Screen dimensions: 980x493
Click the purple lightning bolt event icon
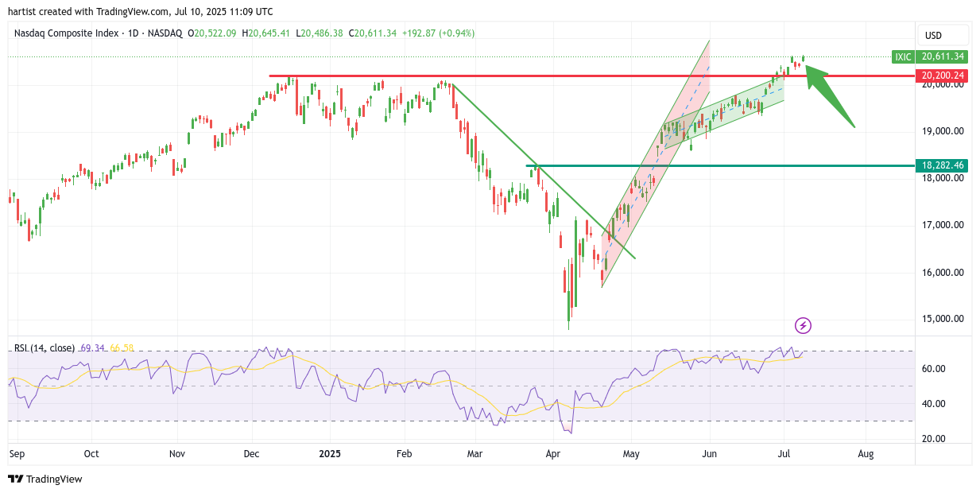803,325
